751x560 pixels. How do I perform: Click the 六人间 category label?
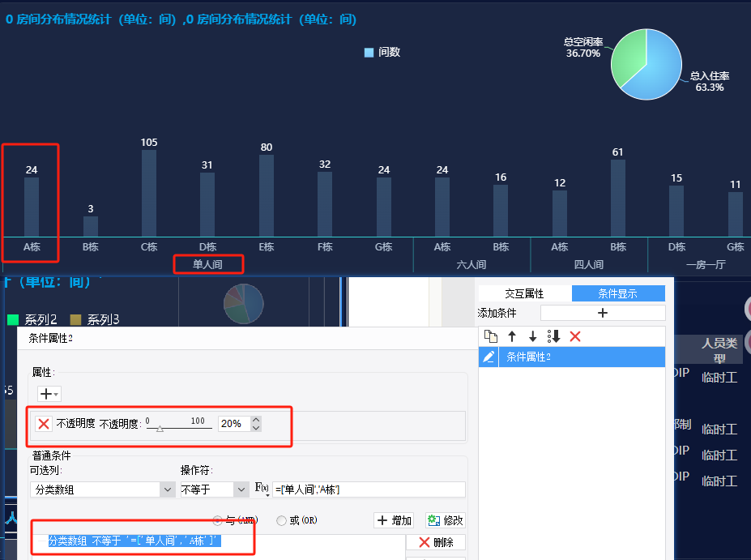point(472,264)
